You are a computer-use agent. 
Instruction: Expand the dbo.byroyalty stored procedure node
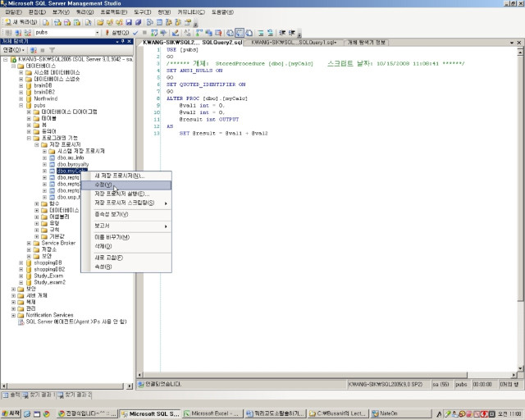click(x=44, y=164)
